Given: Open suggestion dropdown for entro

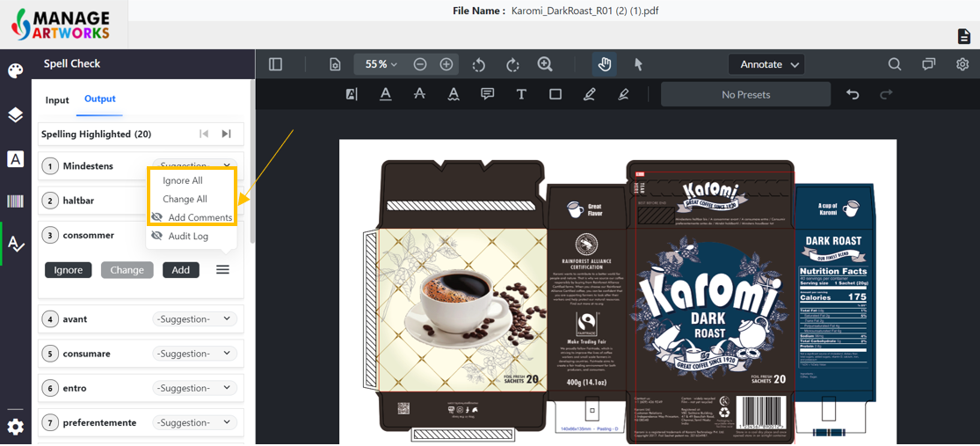Looking at the screenshot, I should 195,389.
